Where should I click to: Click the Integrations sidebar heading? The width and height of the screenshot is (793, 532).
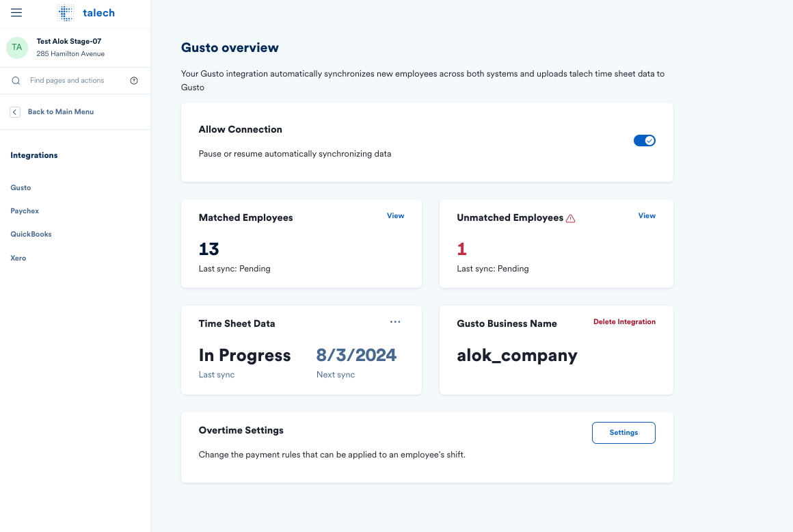pos(34,155)
